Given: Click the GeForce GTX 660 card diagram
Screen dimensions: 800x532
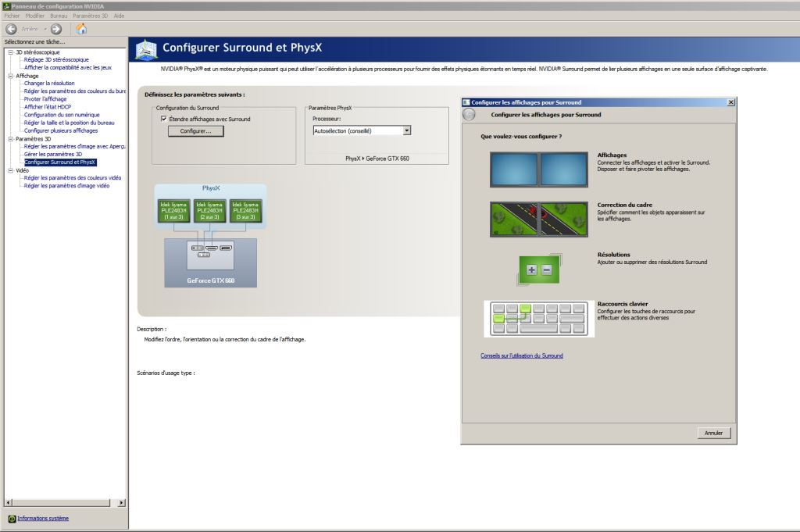Looking at the screenshot, I should coord(210,262).
